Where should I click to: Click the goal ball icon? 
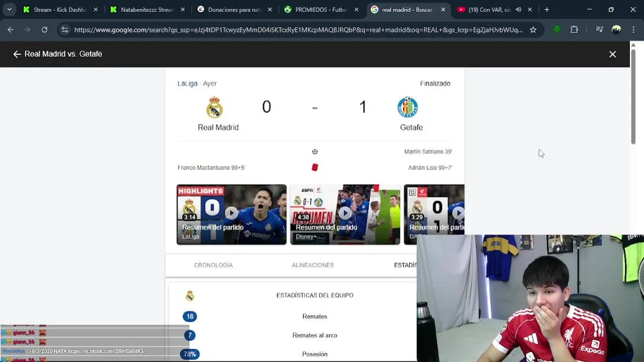click(x=315, y=152)
